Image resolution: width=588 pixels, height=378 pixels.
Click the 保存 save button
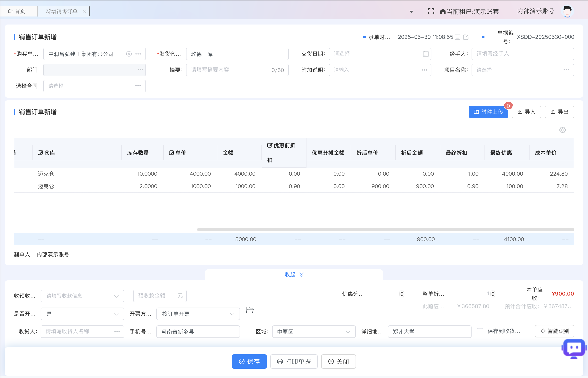point(249,361)
